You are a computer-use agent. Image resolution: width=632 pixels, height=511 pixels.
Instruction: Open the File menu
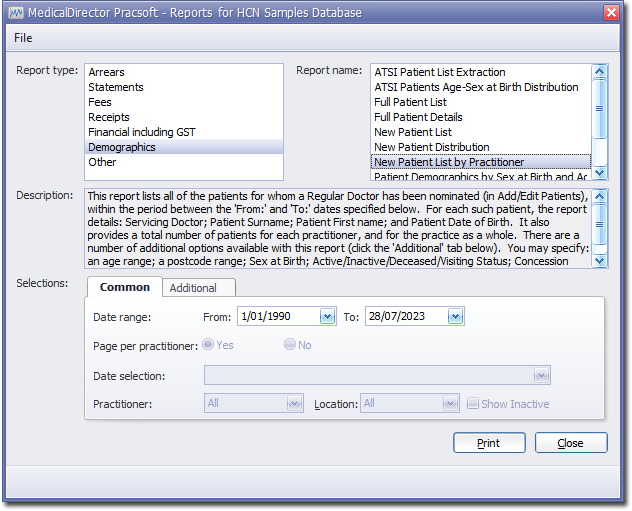tap(23, 38)
